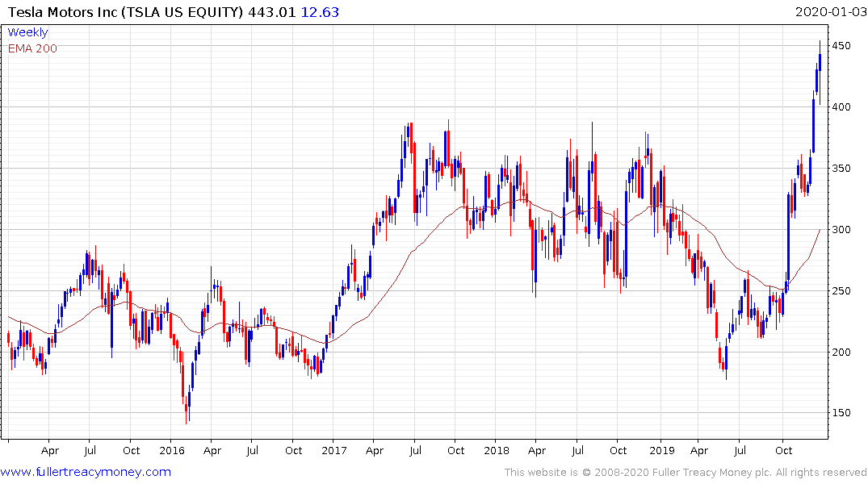Click the 'Weekly' interval label
The width and height of the screenshot is (868, 484).
pos(27,32)
